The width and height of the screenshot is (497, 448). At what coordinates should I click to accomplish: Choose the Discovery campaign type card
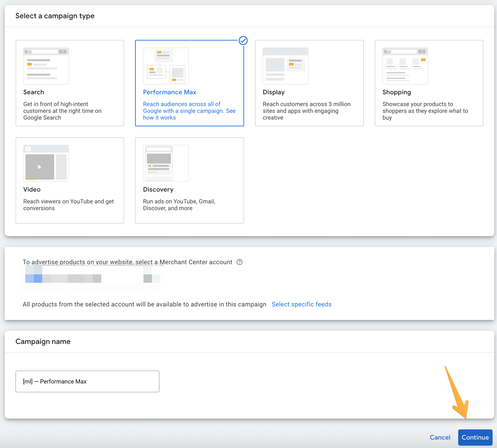(189, 180)
